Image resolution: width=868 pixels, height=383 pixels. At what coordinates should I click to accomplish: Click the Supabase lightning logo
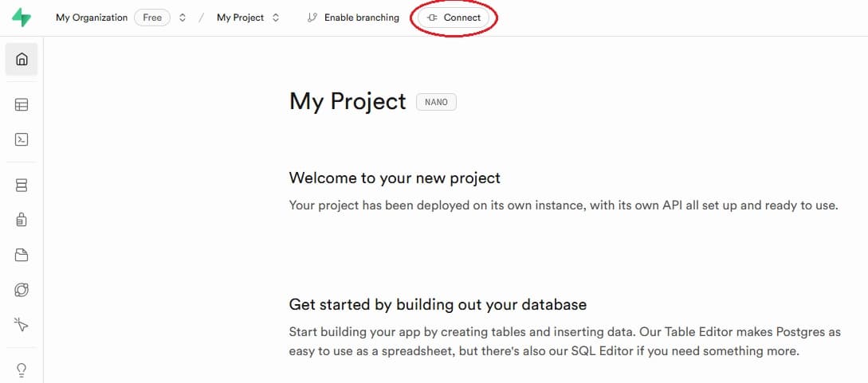(x=22, y=18)
